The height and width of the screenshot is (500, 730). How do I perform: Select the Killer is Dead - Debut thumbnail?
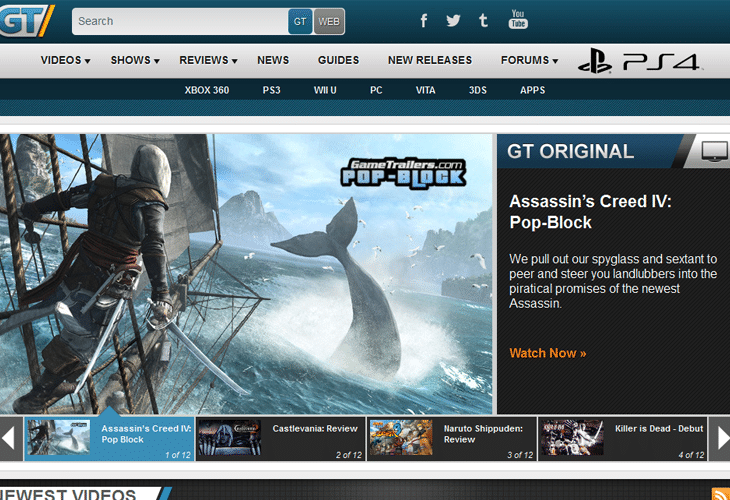tap(572, 438)
